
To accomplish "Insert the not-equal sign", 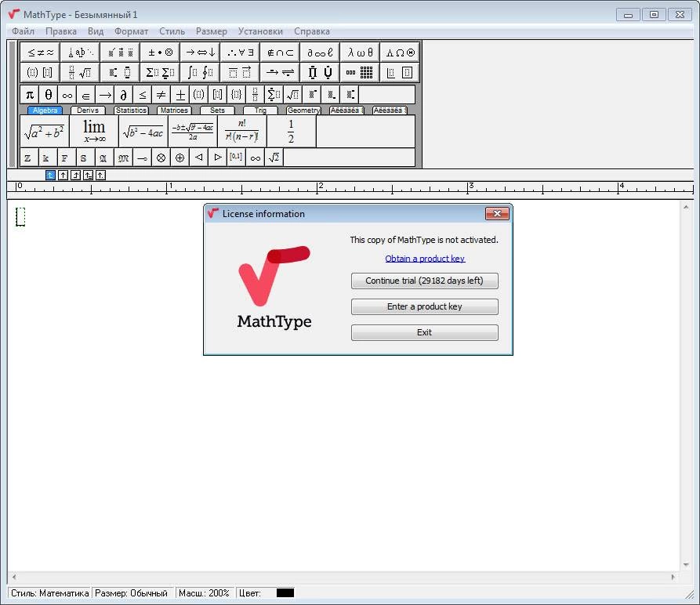I will point(161,95).
